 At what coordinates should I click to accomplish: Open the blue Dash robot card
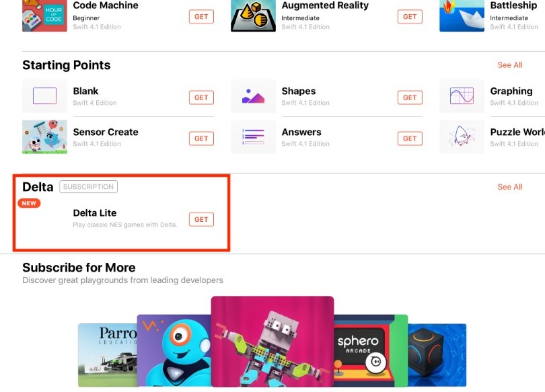point(174,351)
